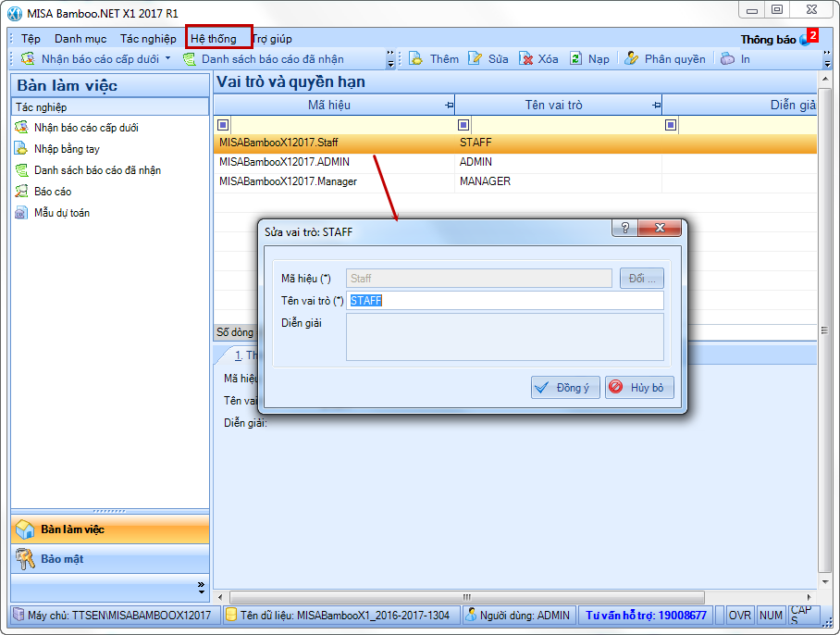Select the Bảo mật navigation button
840x635 pixels.
pyautogui.click(x=110, y=559)
